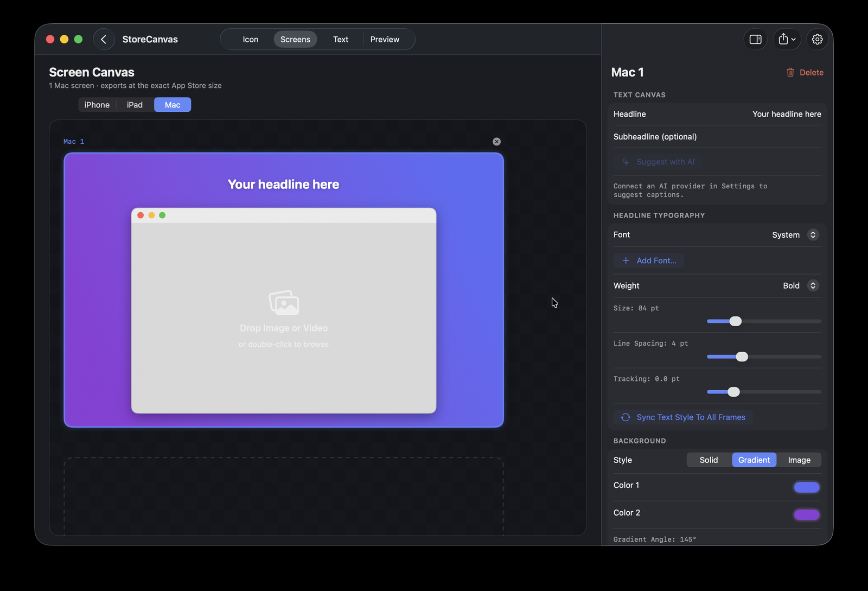868x591 pixels.
Task: Click the image placeholder icon in mockup
Action: coord(284,303)
